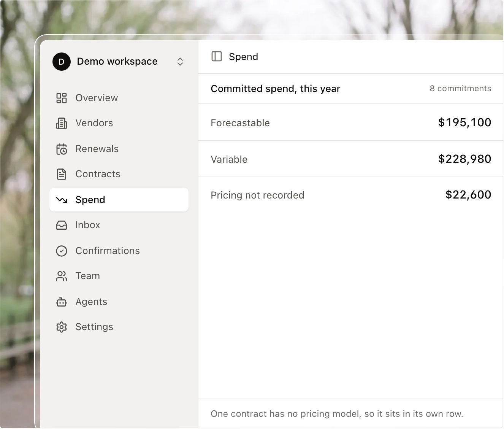Viewport: 504px width, 429px height.
Task: Click the $22,600 amount
Action: 468,195
